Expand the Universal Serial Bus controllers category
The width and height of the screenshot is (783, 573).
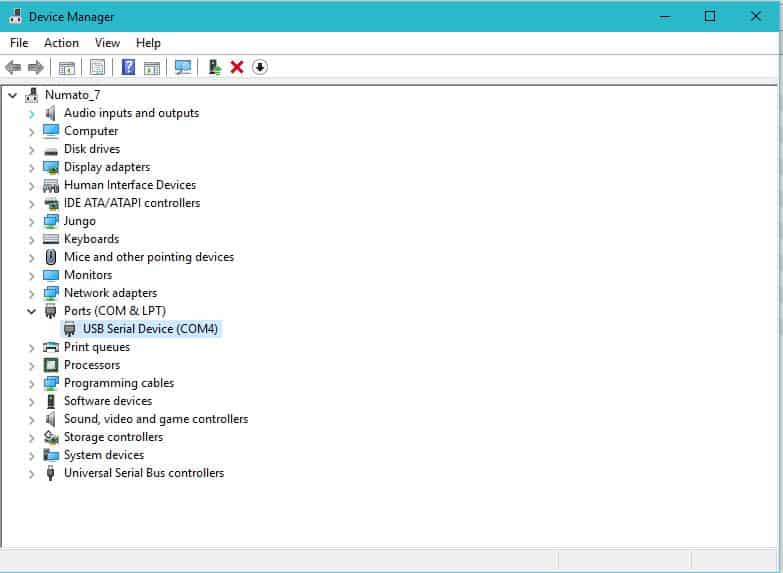click(31, 474)
